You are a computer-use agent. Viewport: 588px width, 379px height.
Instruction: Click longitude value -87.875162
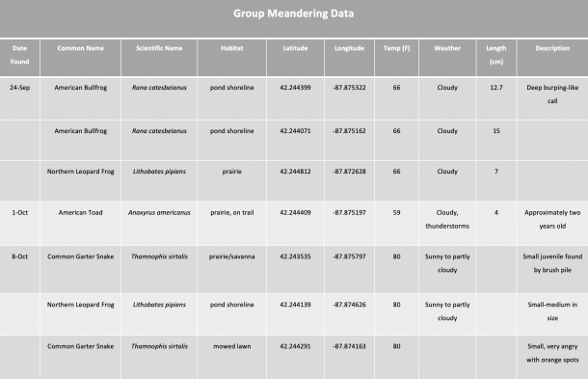349,131
